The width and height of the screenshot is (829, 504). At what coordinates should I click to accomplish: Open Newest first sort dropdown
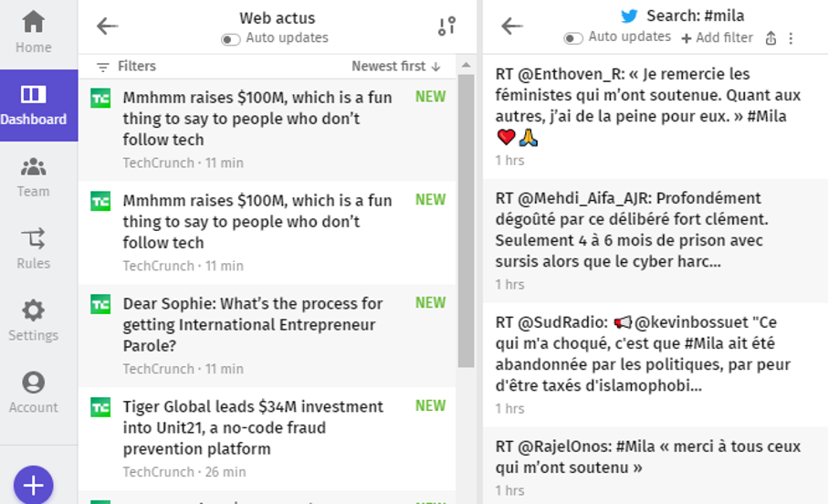click(x=396, y=66)
